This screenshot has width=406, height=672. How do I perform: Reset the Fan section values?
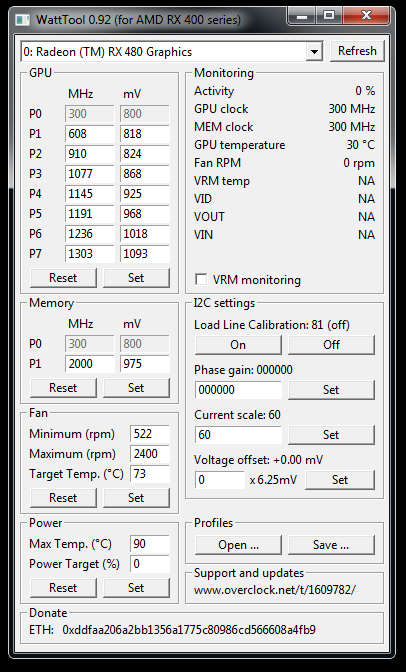pyautogui.click(x=63, y=498)
